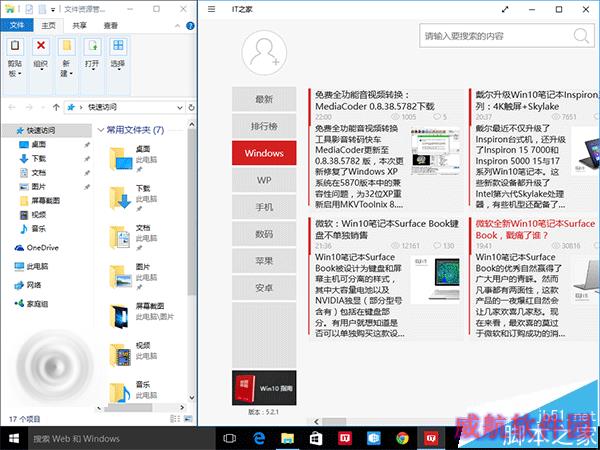Screen dimensions: 600x450
Task: Switch to details view icon in status bar
Action: [x=175, y=419]
